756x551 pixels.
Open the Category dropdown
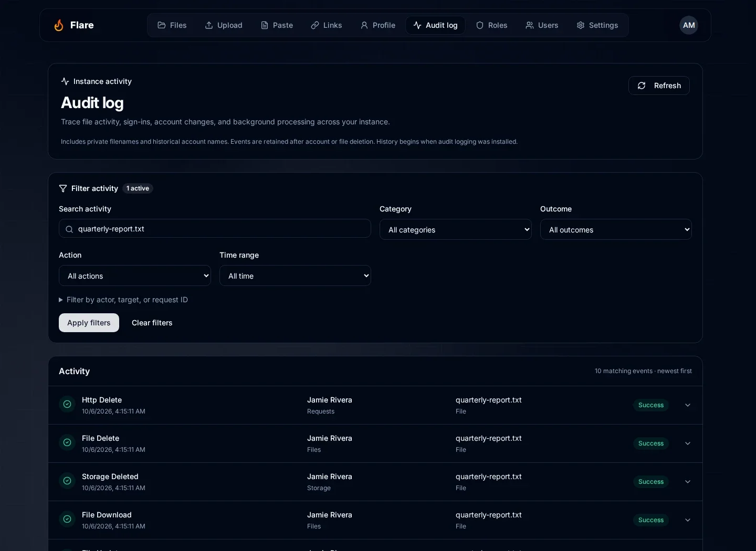(456, 229)
